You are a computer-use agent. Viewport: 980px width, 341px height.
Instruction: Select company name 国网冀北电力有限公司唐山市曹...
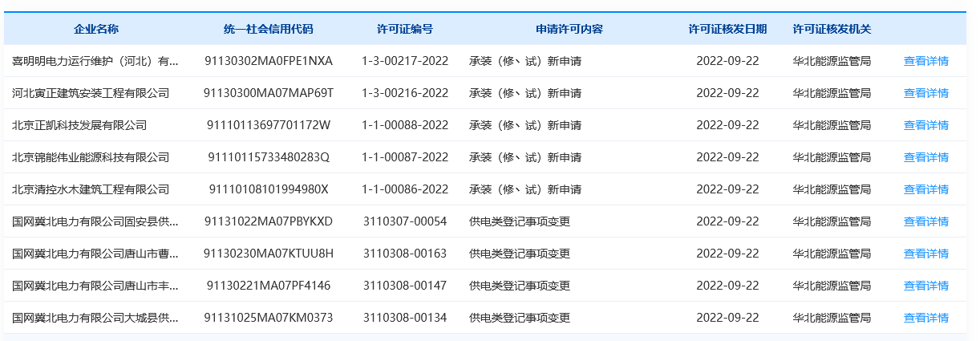95,254
